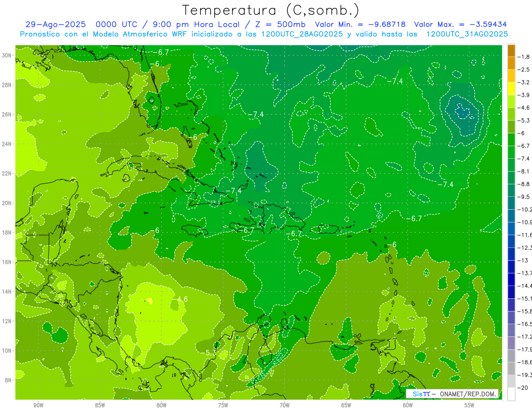Pick the teal swatch between -9.5 and -10.2
The height and width of the screenshot is (411, 532).
[511, 203]
